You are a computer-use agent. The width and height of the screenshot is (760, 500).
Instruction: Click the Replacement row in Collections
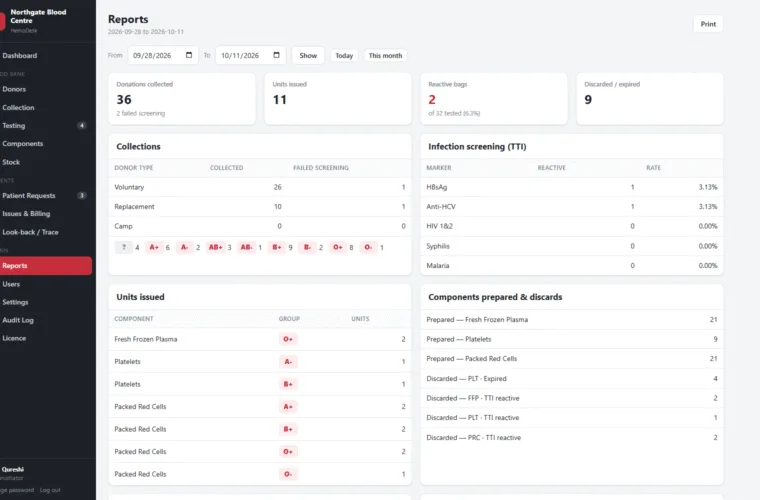point(260,206)
